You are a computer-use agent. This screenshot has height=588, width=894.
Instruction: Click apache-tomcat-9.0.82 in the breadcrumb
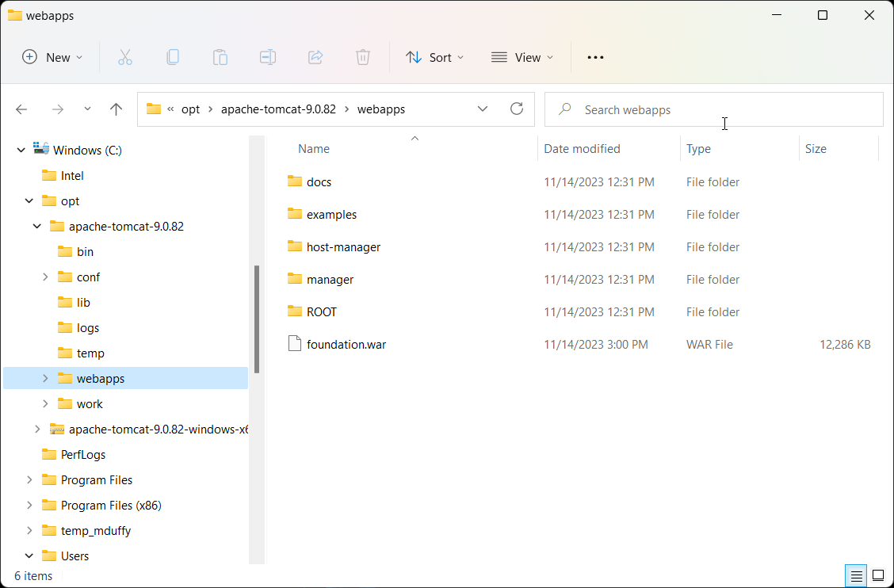point(278,109)
